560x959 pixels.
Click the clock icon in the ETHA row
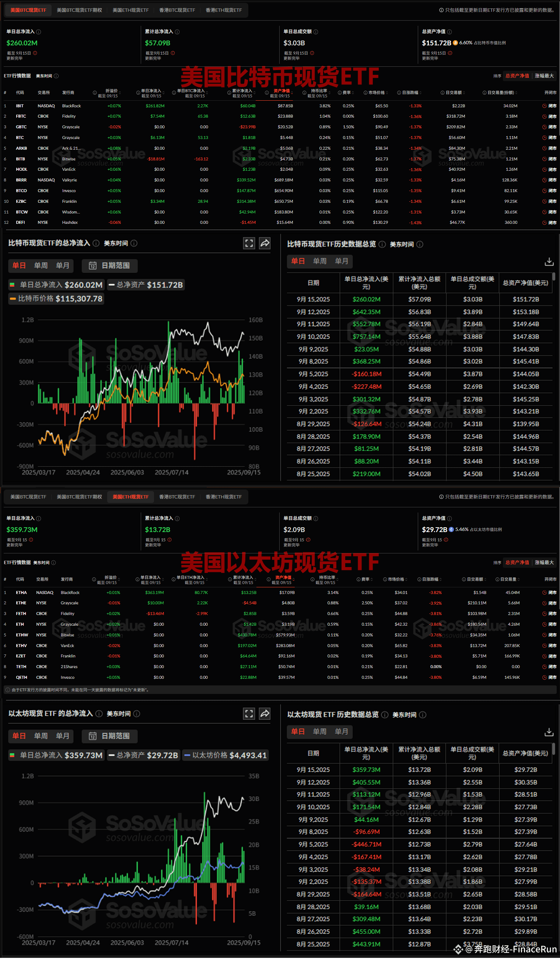pos(545,593)
